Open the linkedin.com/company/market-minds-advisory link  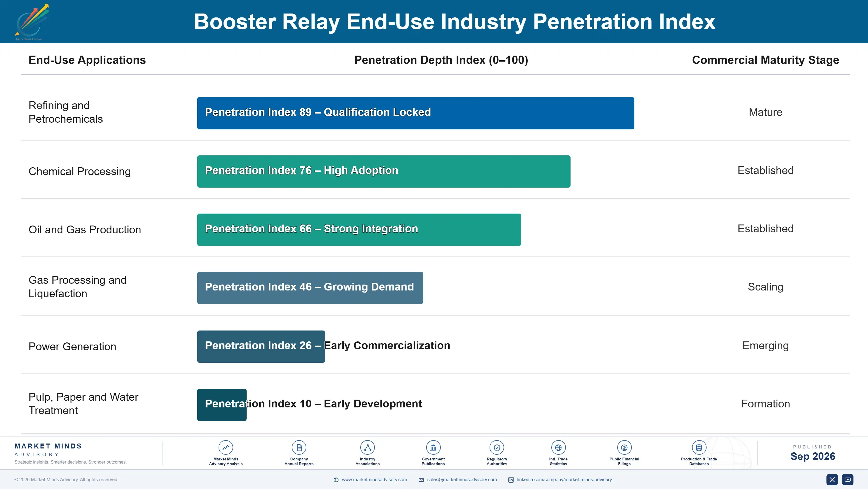564,480
